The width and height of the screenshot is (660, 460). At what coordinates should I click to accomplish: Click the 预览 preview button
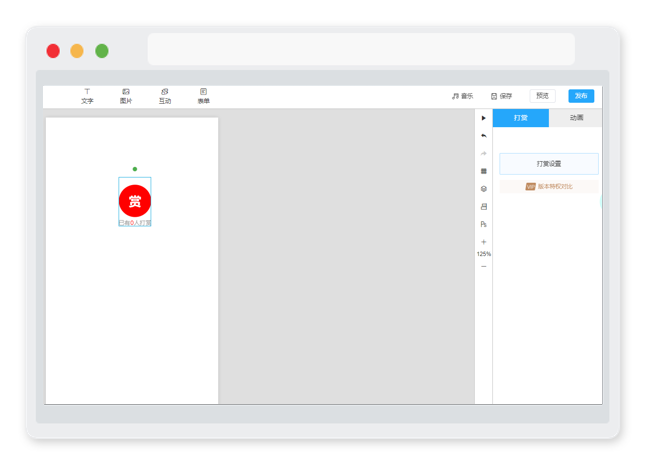(x=543, y=96)
